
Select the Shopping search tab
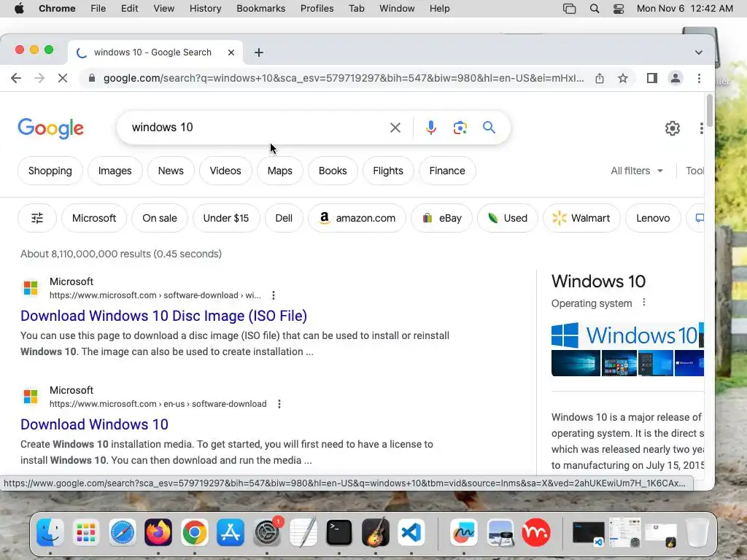pos(50,171)
